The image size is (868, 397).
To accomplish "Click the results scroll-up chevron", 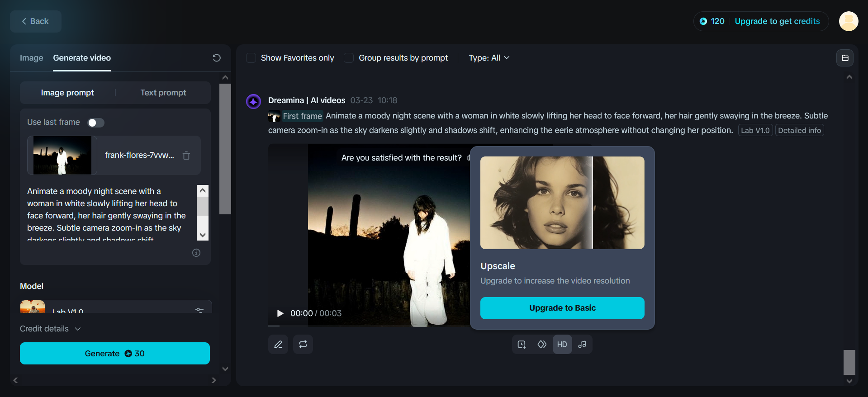I will point(849,77).
